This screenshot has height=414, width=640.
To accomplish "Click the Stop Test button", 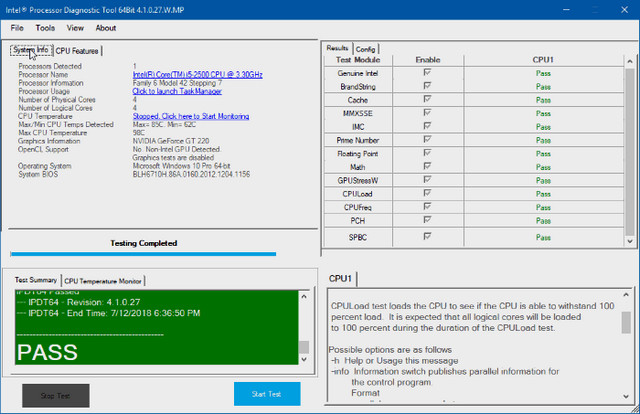I will [56, 396].
